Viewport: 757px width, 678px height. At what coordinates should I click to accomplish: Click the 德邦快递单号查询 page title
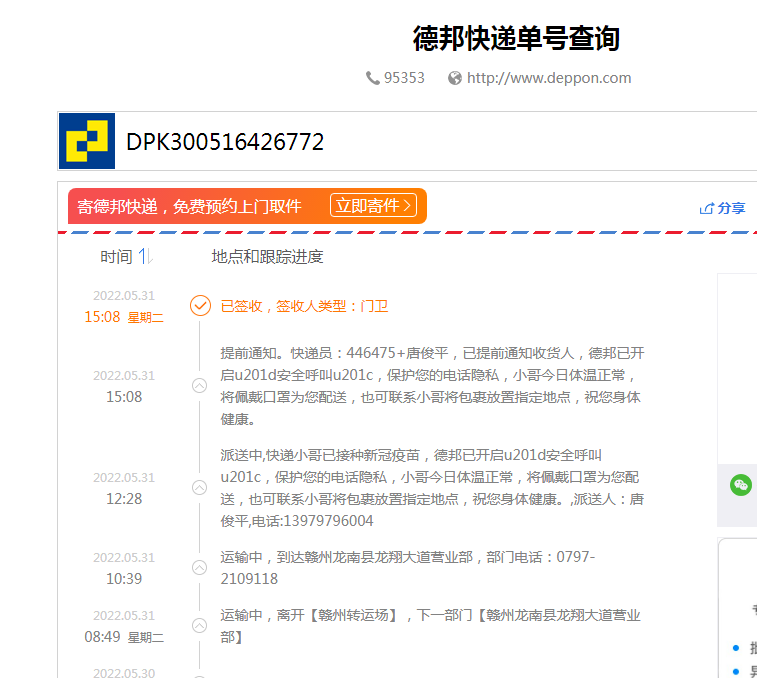click(516, 38)
